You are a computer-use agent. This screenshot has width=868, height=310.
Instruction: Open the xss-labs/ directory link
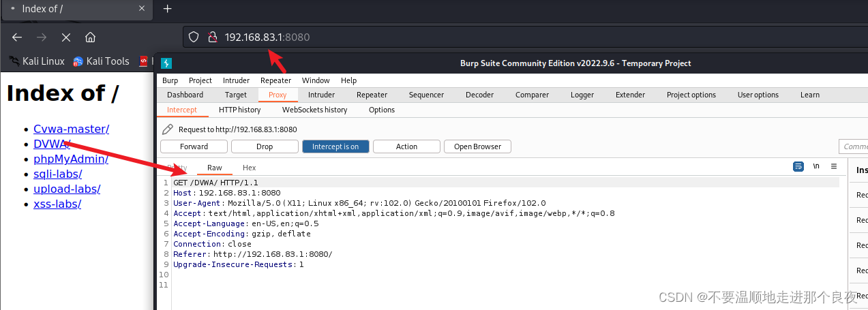pyautogui.click(x=57, y=204)
